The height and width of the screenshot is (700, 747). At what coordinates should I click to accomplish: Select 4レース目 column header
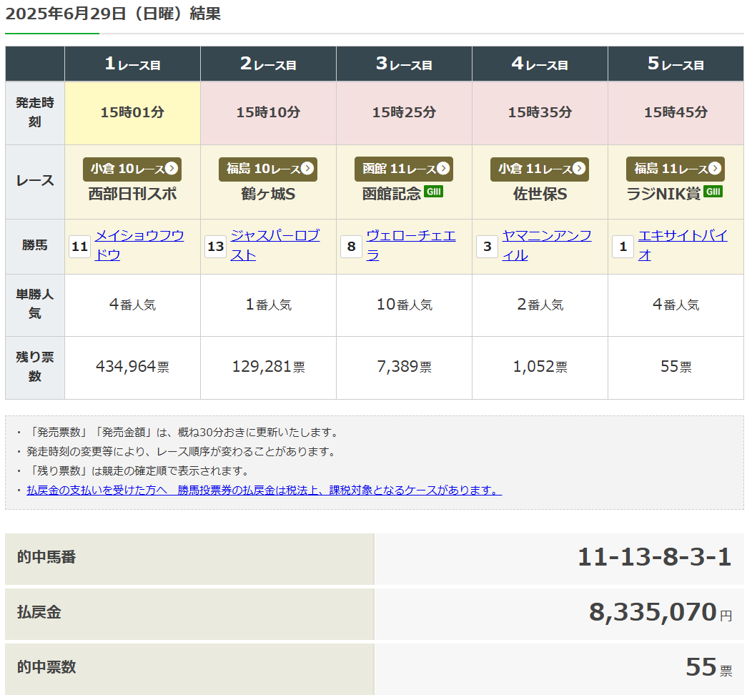tap(540, 64)
